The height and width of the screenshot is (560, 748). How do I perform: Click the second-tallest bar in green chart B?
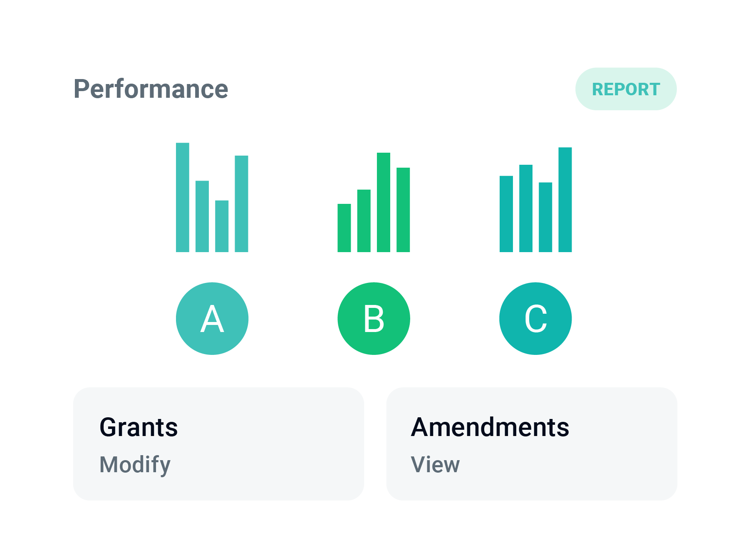pyautogui.click(x=403, y=210)
